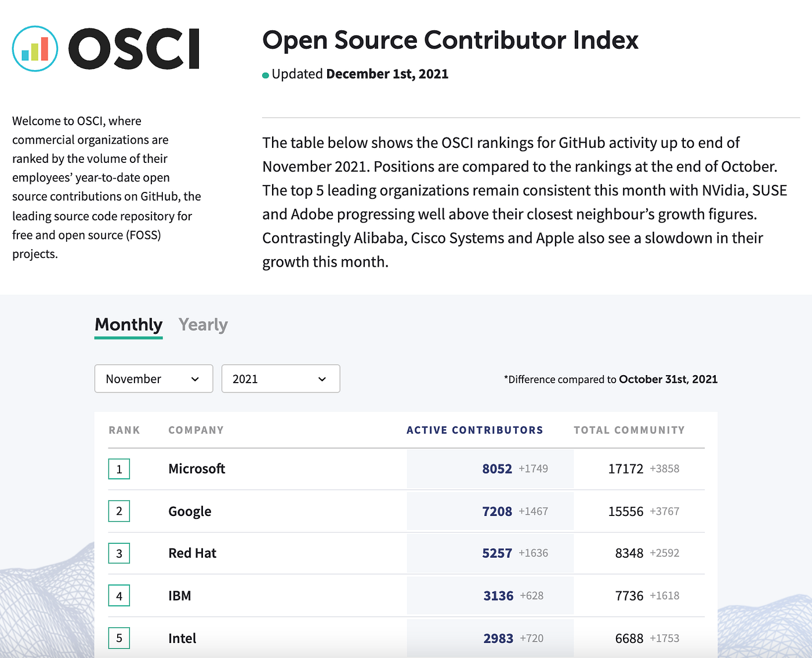Click the rank 1 badge
This screenshot has width=812, height=658.
click(x=119, y=469)
